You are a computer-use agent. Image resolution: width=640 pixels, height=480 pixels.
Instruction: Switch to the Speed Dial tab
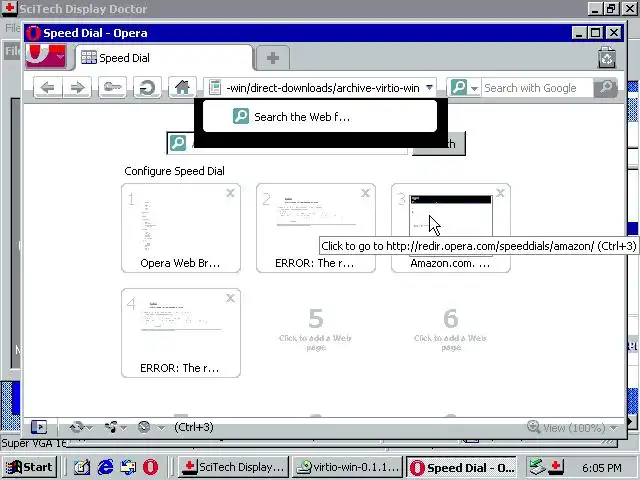(164, 58)
